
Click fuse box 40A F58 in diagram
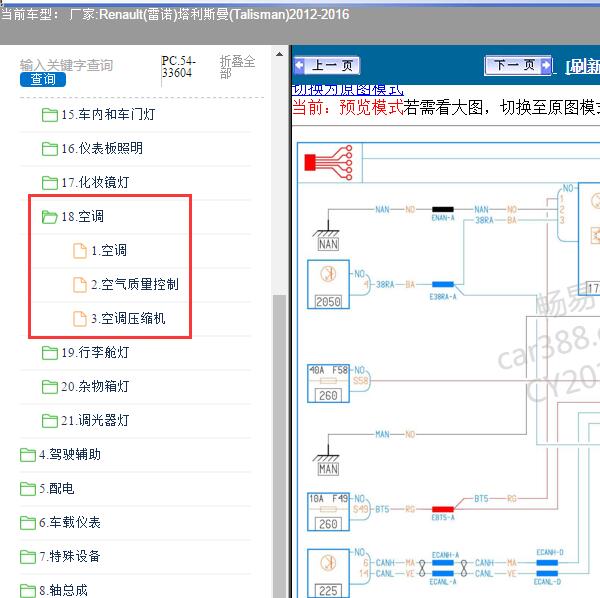coord(328,383)
